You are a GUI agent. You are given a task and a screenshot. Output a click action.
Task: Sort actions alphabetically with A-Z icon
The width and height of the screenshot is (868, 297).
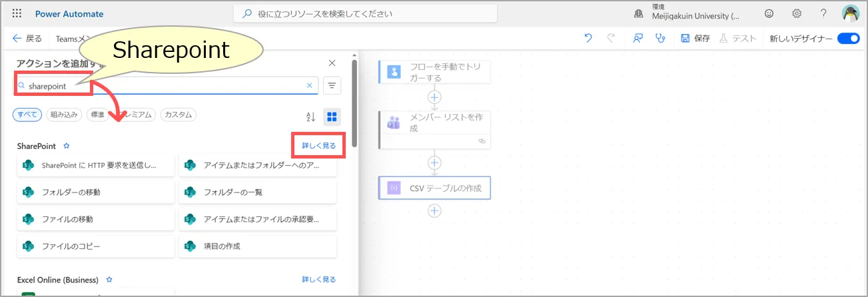coord(310,117)
